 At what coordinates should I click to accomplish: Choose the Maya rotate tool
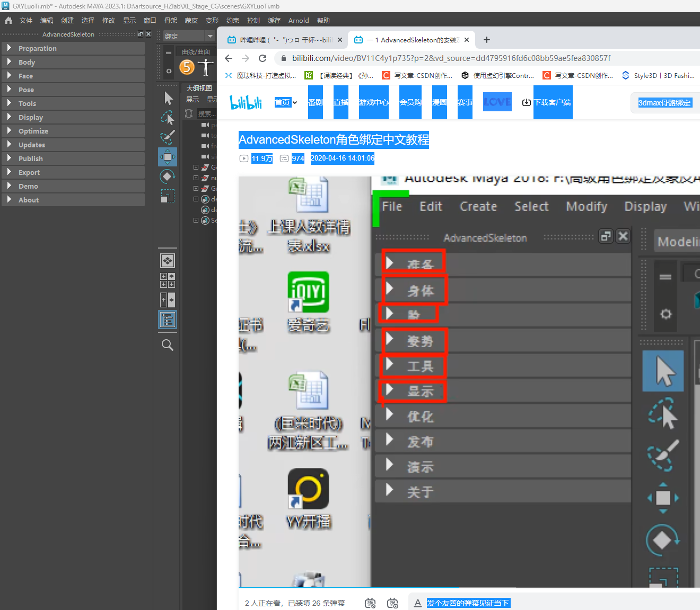coord(168,176)
